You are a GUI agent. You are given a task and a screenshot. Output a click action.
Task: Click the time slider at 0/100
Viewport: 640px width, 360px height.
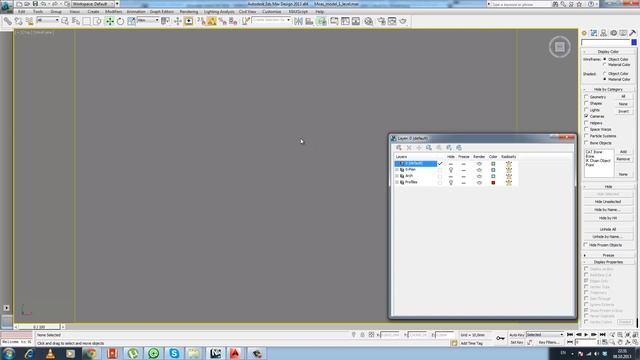[x=39, y=327]
